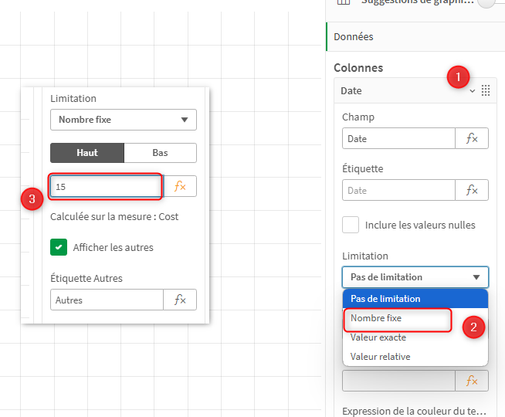This screenshot has height=417, width=505.
Task: Open the Nombre fixe limitation dropdown
Action: pos(123,120)
